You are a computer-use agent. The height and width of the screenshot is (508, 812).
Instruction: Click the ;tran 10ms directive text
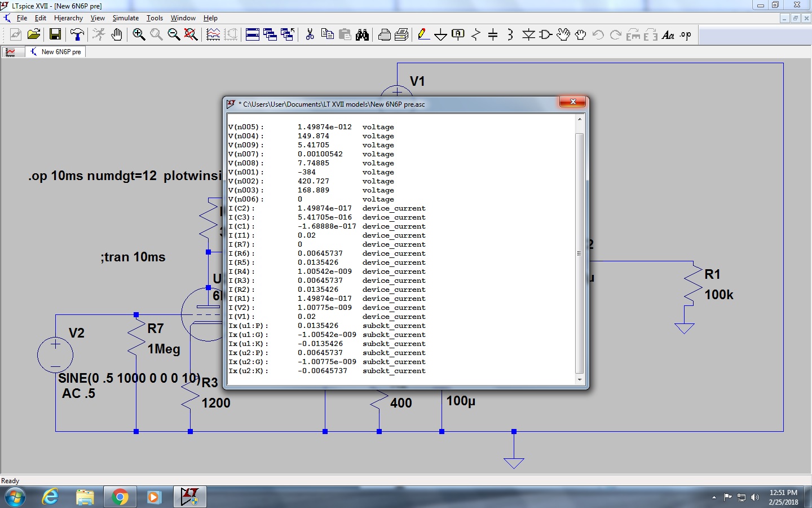(133, 257)
